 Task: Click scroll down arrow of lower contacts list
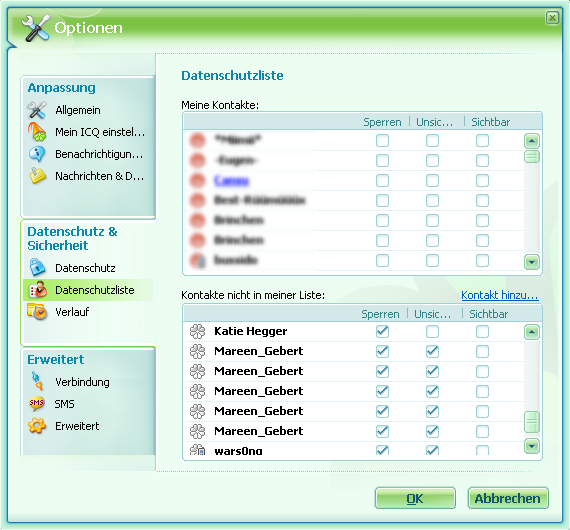[531, 446]
